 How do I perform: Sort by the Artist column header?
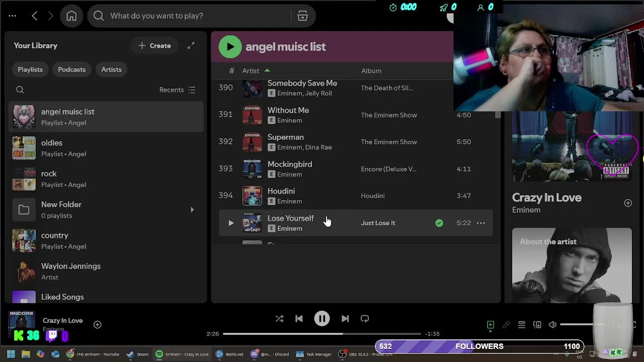251,71
